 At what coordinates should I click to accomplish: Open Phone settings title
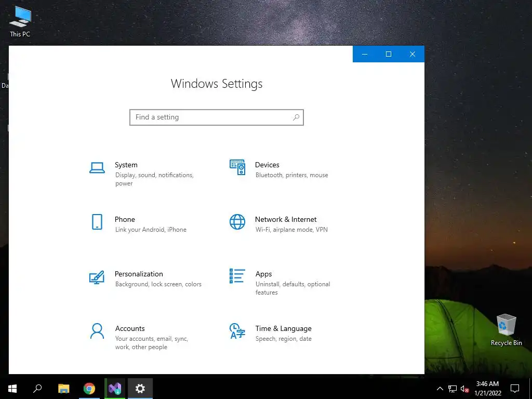(125, 219)
